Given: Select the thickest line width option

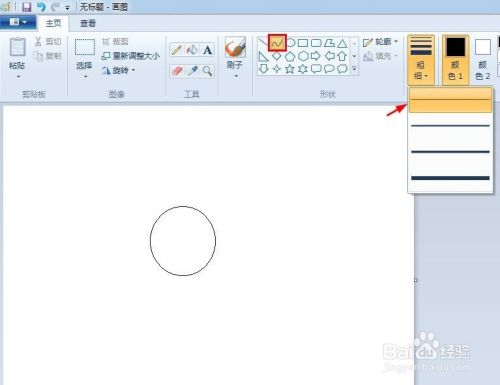Looking at the screenshot, I should (450, 178).
